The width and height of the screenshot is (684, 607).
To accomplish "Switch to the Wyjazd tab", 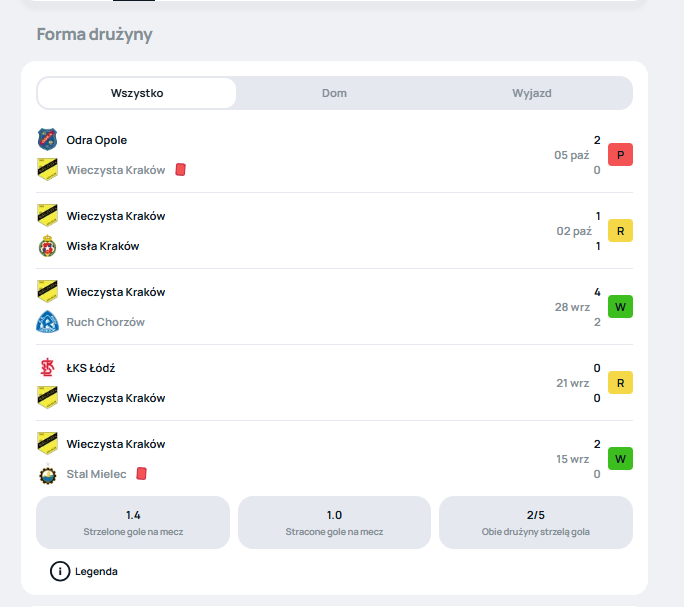I will point(532,93).
